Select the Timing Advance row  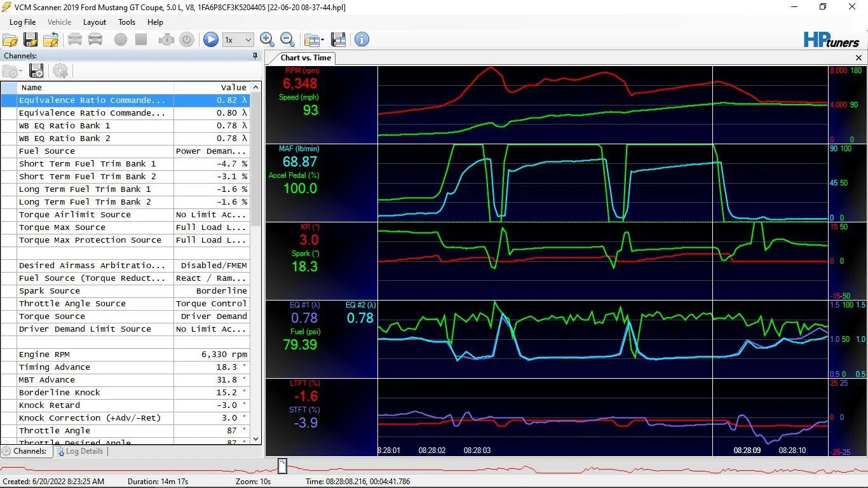[125, 367]
